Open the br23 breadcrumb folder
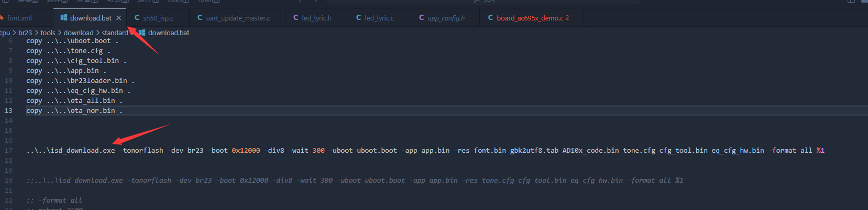868x210 pixels. [25, 33]
